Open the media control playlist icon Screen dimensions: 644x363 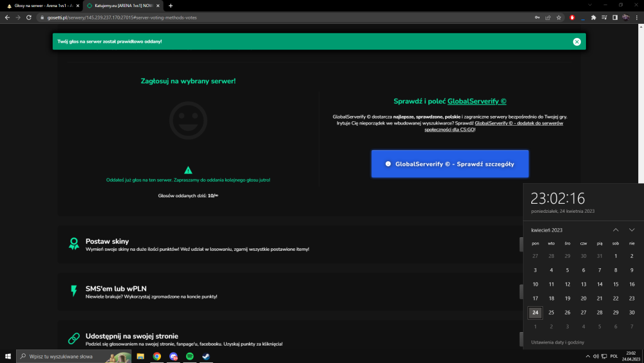click(604, 17)
